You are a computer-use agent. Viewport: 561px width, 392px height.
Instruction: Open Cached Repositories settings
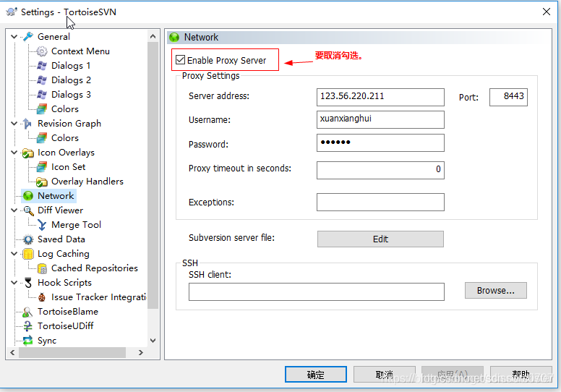(95, 268)
